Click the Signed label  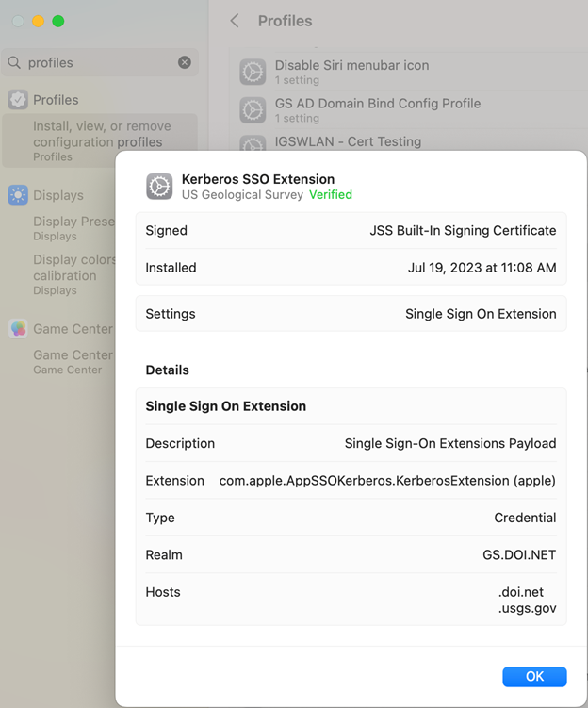coord(166,230)
